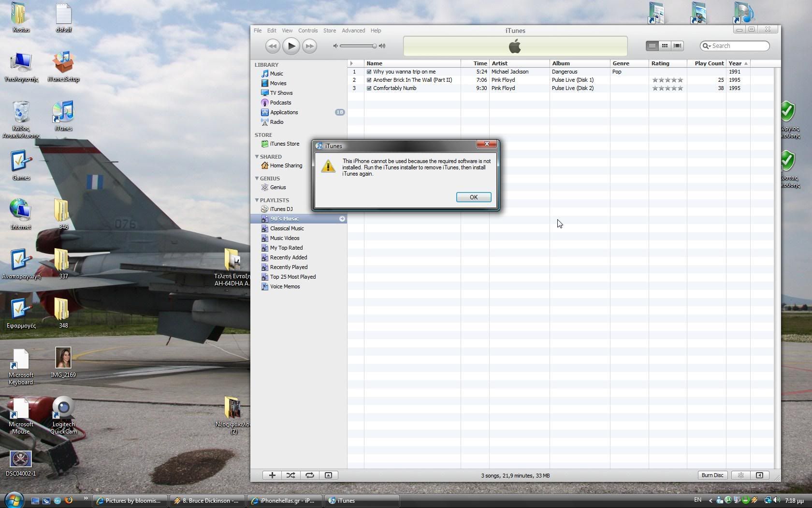Close the iTunes warning dialog
Image resolution: width=812 pixels, height=508 pixels.
[487, 144]
